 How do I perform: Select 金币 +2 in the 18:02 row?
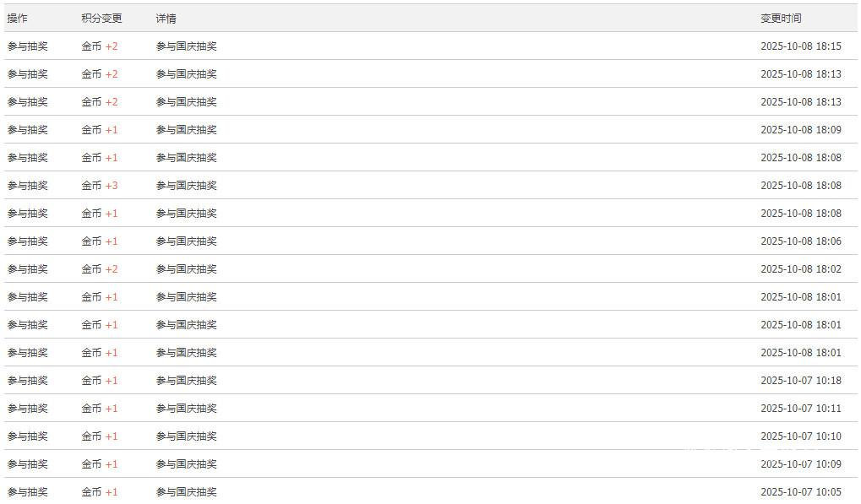[x=100, y=269]
